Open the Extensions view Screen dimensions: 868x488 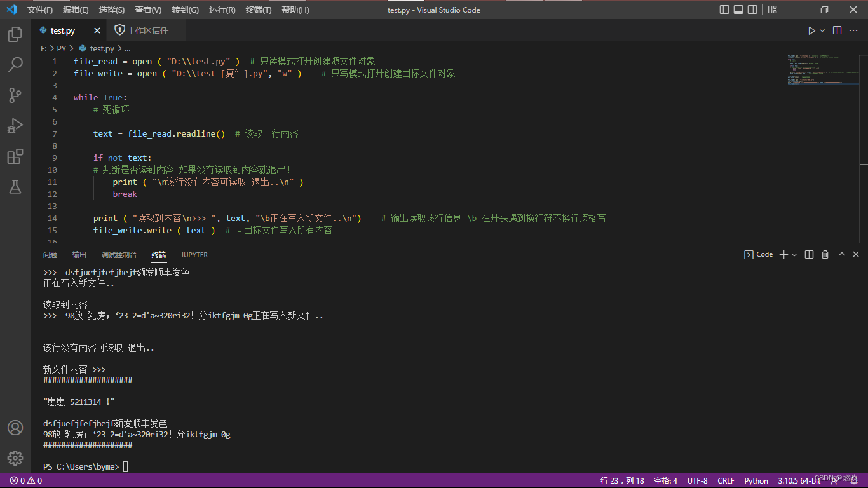pos(15,156)
